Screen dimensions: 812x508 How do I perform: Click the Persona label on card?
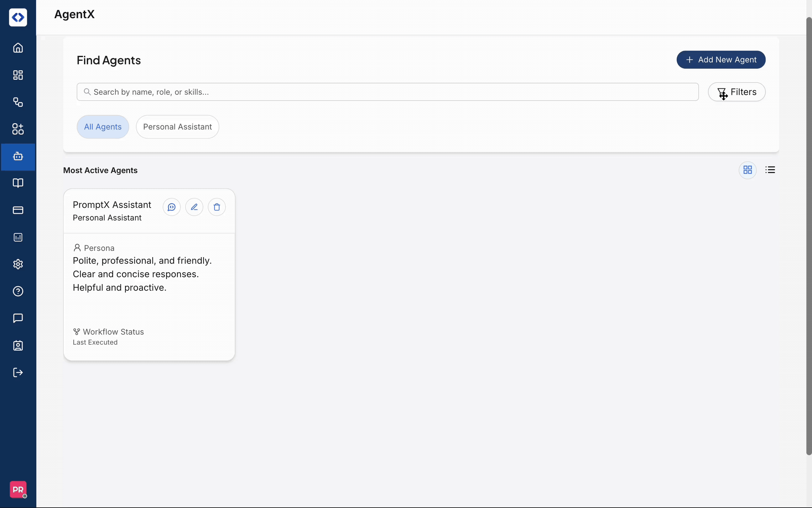point(99,248)
